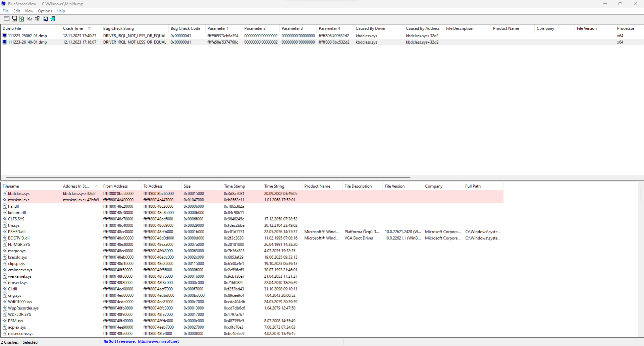Viewport: 644px width, 346px height.
Task: Click the file icon beside FLTMGR.SYS
Action: 5,245
